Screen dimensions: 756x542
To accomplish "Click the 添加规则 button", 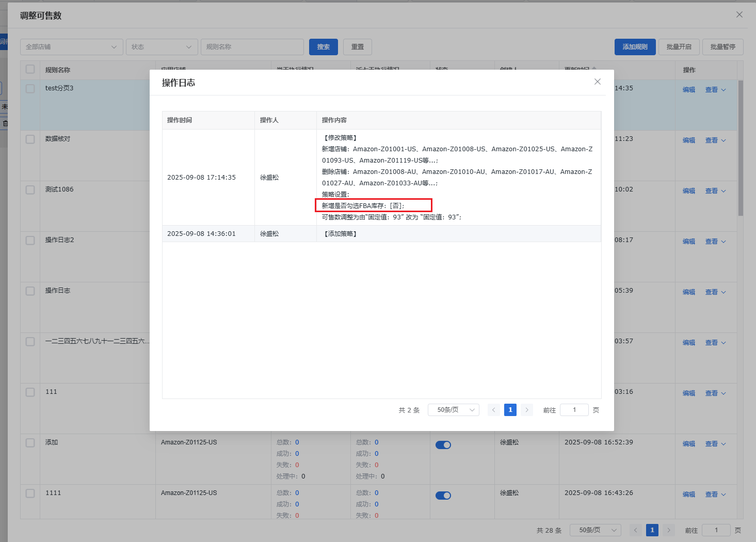I will pos(635,47).
